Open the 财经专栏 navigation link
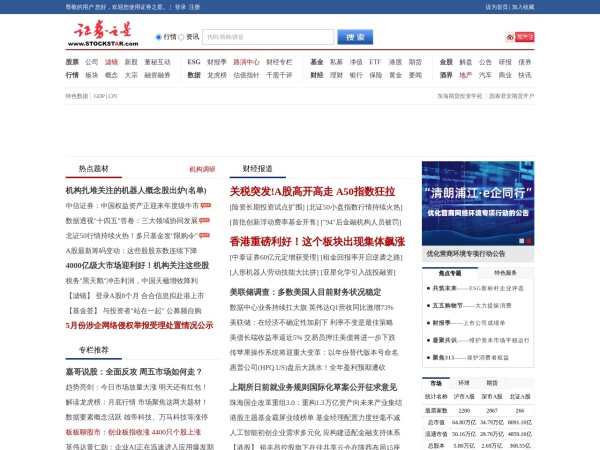The image size is (600, 450). (x=279, y=62)
